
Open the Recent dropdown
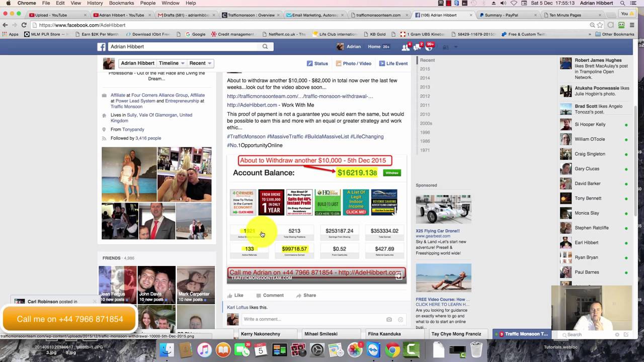[201, 63]
